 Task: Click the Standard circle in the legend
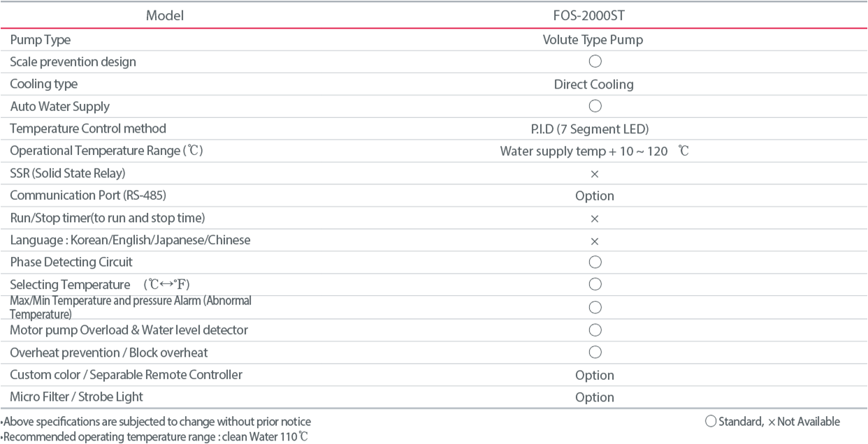click(x=710, y=421)
